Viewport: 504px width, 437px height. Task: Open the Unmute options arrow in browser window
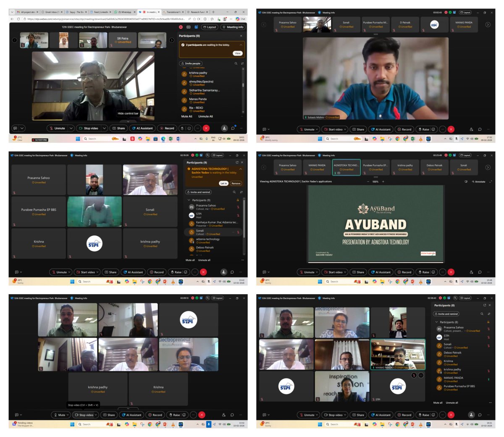[71, 128]
